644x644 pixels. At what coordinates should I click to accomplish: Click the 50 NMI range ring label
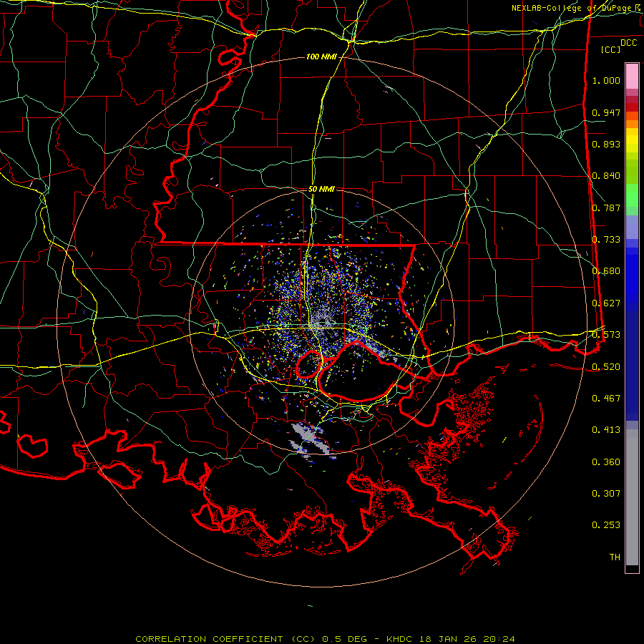coord(321,189)
